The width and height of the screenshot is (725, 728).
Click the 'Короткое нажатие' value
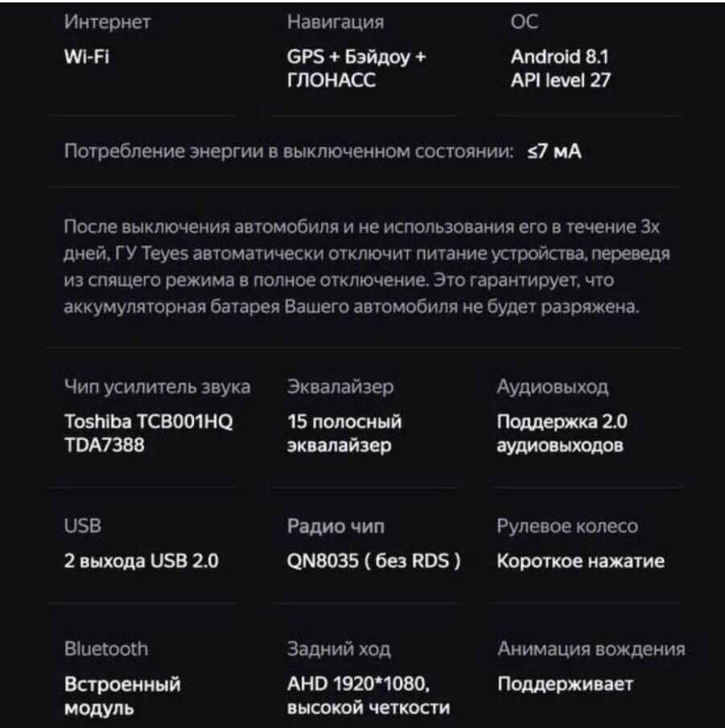[580, 561]
